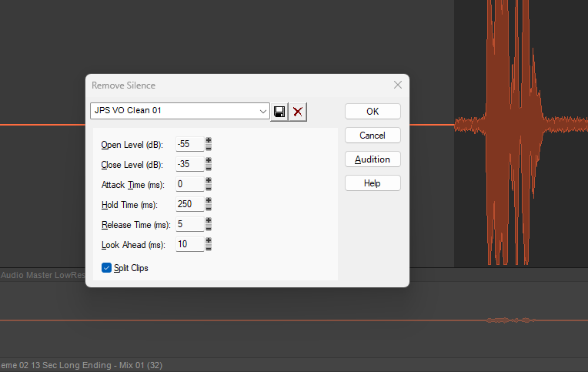
Task: Decrease Look Ahead using its down arrow
Action: coord(209,247)
